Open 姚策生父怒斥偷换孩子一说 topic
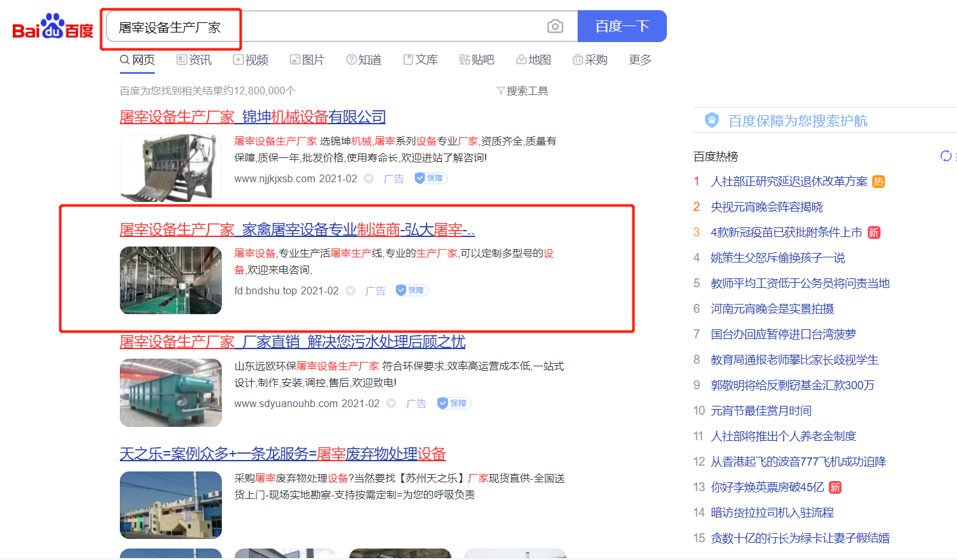 778,258
